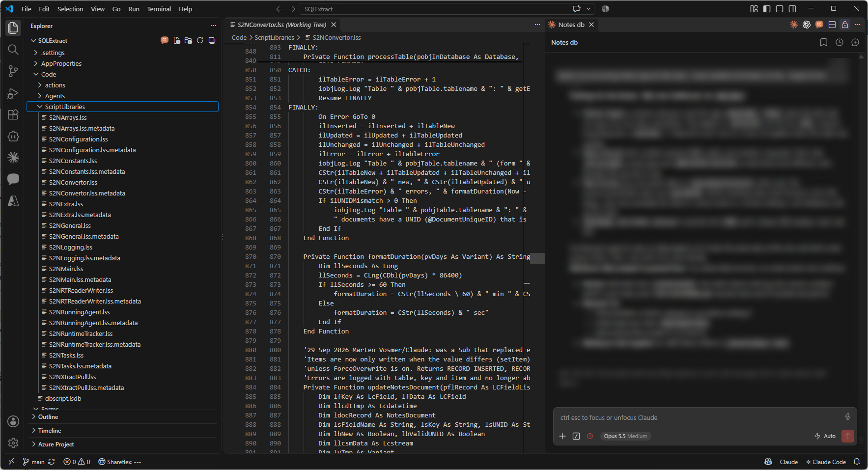Click Claude Code in status bar
Image resolution: width=868 pixels, height=470 pixels.
tap(826, 462)
